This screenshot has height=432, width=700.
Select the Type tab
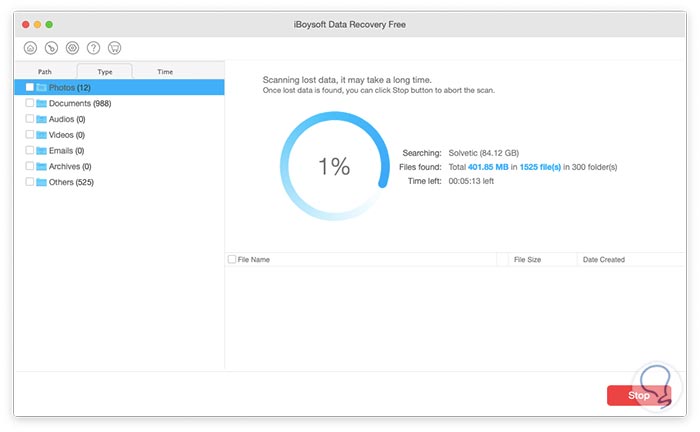point(105,72)
